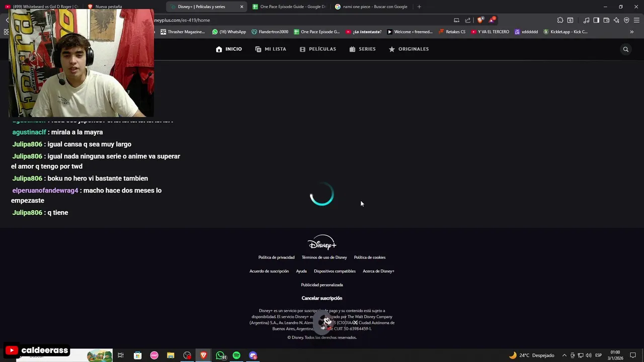
Task: Go to INICIO in the Disney+ navigation
Action: pyautogui.click(x=229, y=49)
